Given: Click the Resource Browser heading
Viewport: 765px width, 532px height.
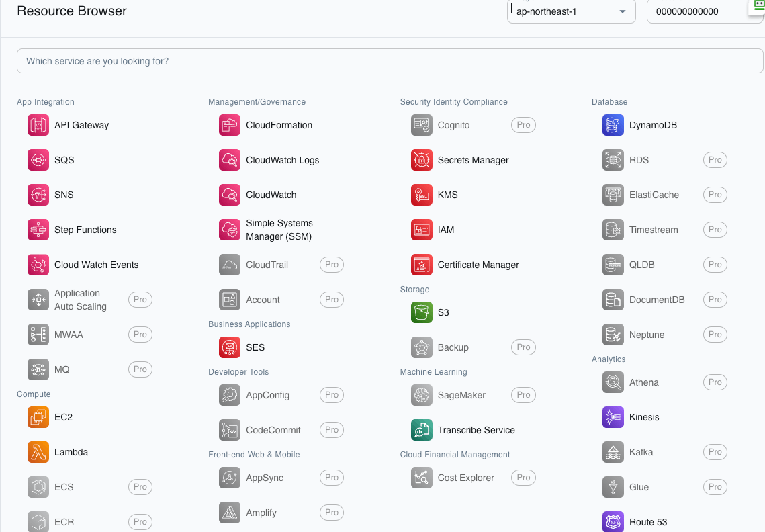Looking at the screenshot, I should pyautogui.click(x=72, y=11).
